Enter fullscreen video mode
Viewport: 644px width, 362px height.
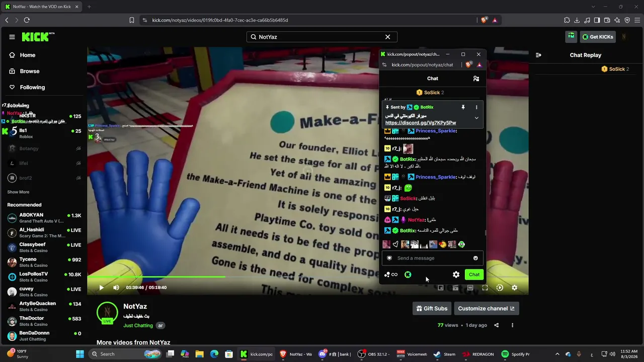pyautogui.click(x=485, y=288)
